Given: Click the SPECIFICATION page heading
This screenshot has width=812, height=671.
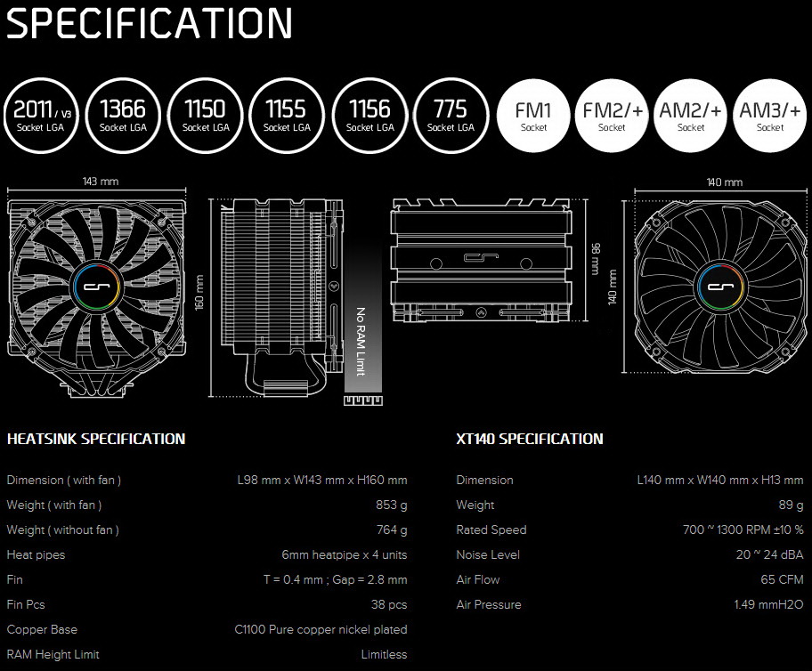Looking at the screenshot, I should [150, 23].
